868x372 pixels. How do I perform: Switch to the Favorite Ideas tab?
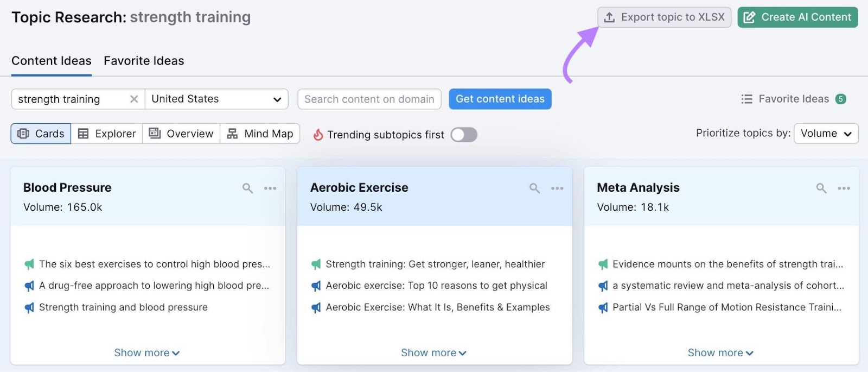pos(143,60)
